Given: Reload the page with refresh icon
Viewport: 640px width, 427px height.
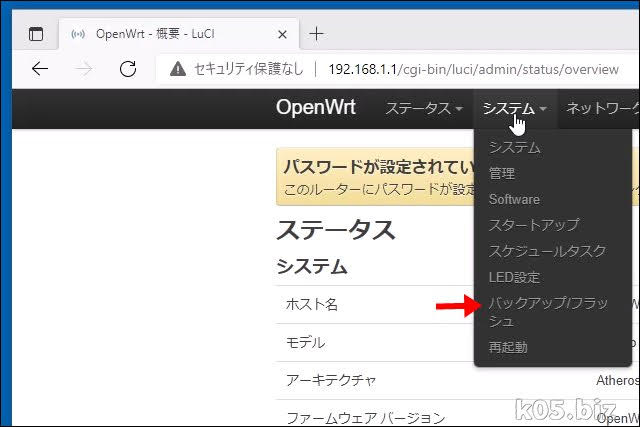Looking at the screenshot, I should pos(128,69).
